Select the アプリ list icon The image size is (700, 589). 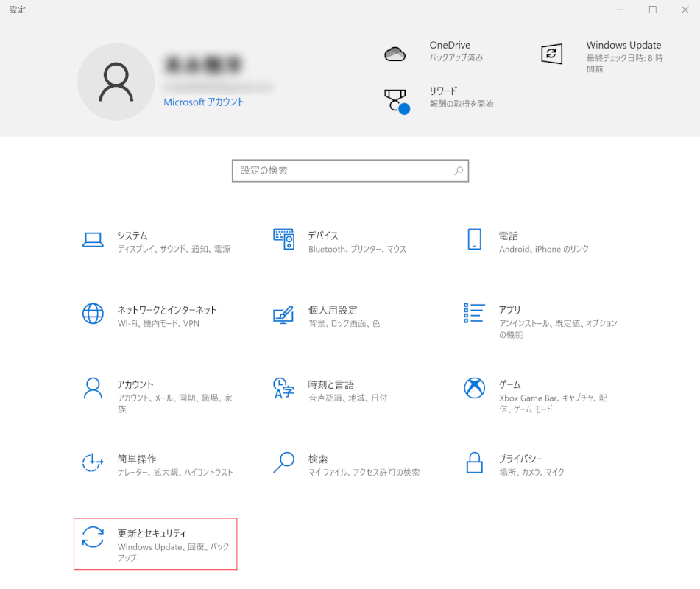(474, 313)
